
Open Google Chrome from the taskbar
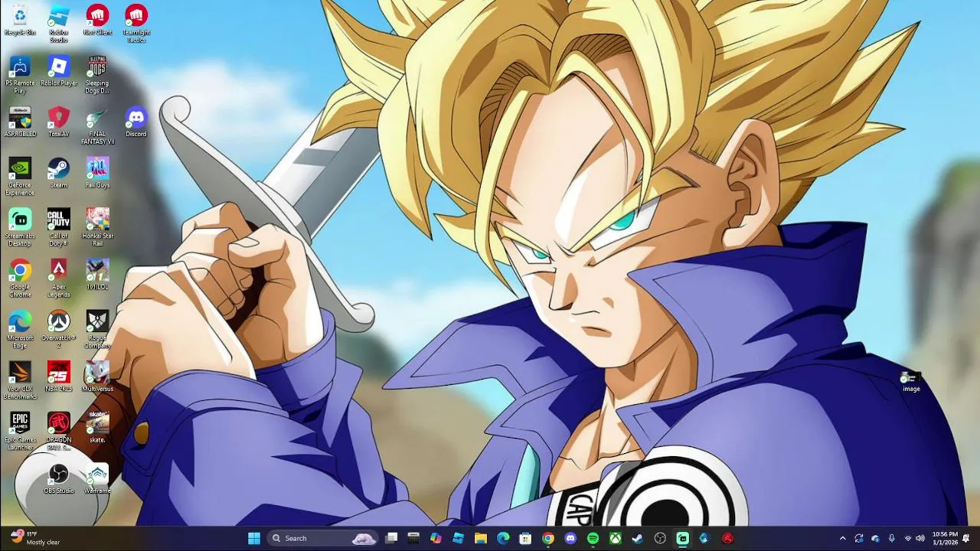point(548,538)
